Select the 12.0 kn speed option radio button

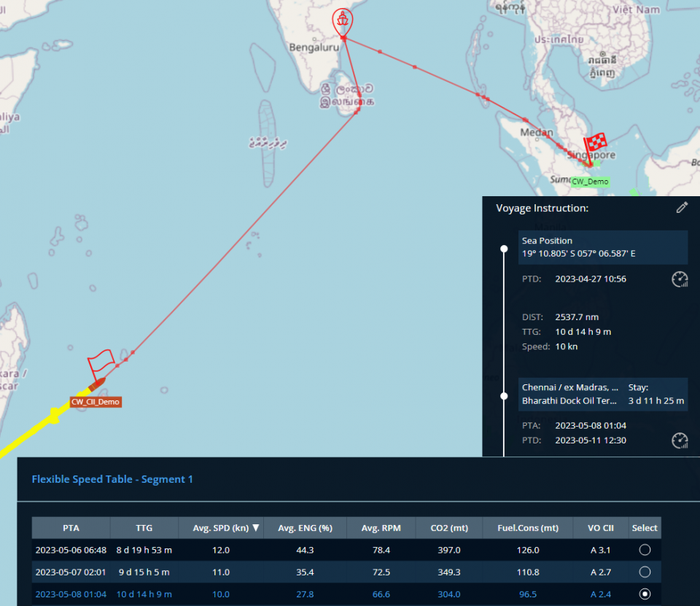(645, 551)
